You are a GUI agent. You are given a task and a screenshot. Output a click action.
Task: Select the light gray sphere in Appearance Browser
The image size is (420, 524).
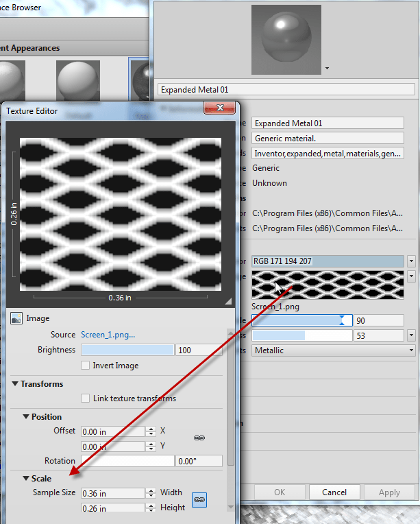[78, 81]
